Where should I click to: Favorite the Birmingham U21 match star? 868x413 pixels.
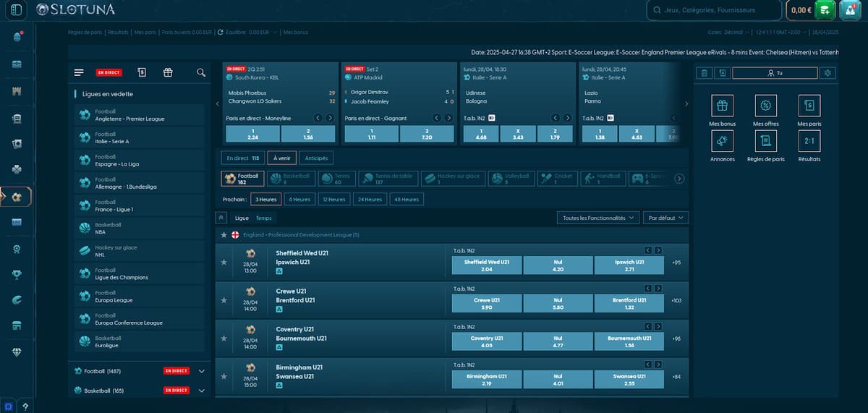(x=224, y=376)
